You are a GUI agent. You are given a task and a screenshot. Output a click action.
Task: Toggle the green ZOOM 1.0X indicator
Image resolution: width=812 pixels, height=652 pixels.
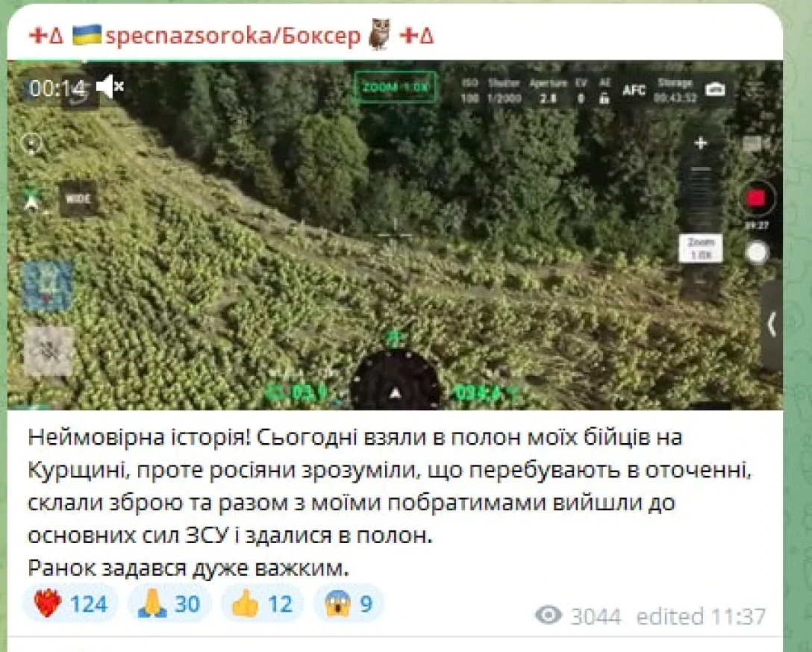[x=395, y=87]
